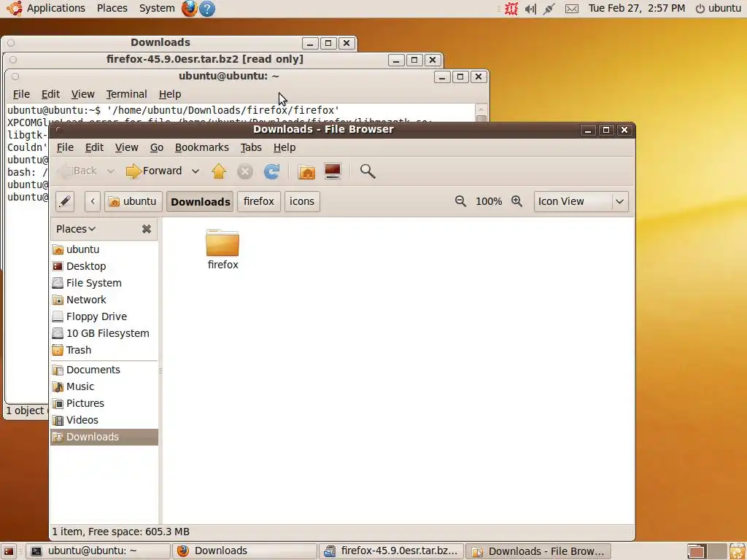Screen dimensions: 747x560
Task: Open the System menu on top panel
Action: 157,8
